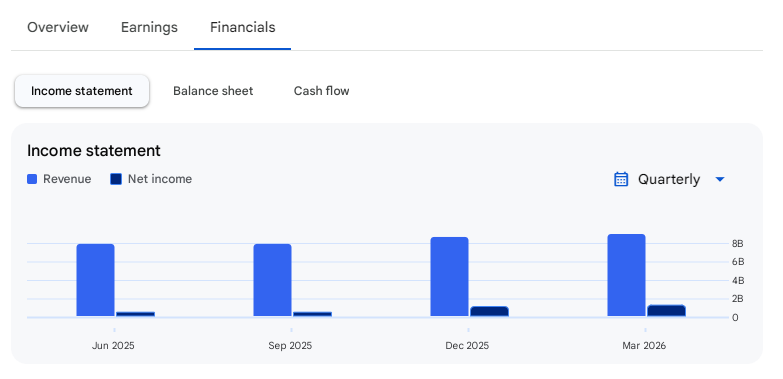The height and width of the screenshot is (379, 783).
Task: Click the dropdown arrow next to Quarterly
Action: [x=720, y=179]
